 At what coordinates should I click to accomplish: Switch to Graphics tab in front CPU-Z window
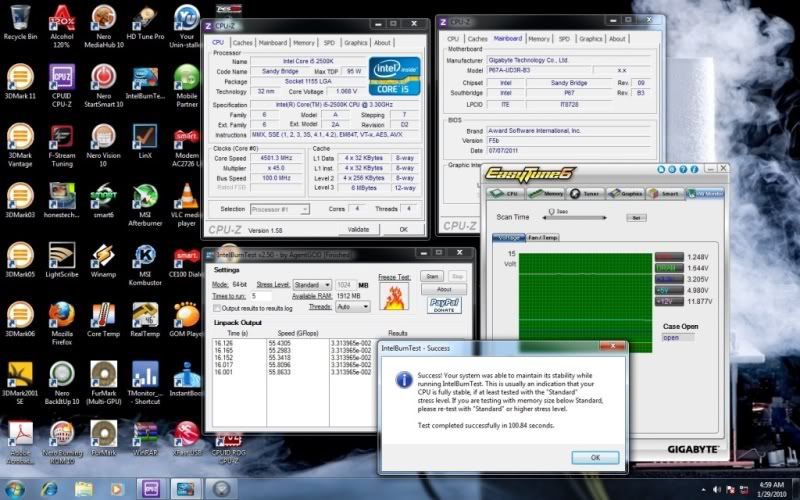click(356, 43)
